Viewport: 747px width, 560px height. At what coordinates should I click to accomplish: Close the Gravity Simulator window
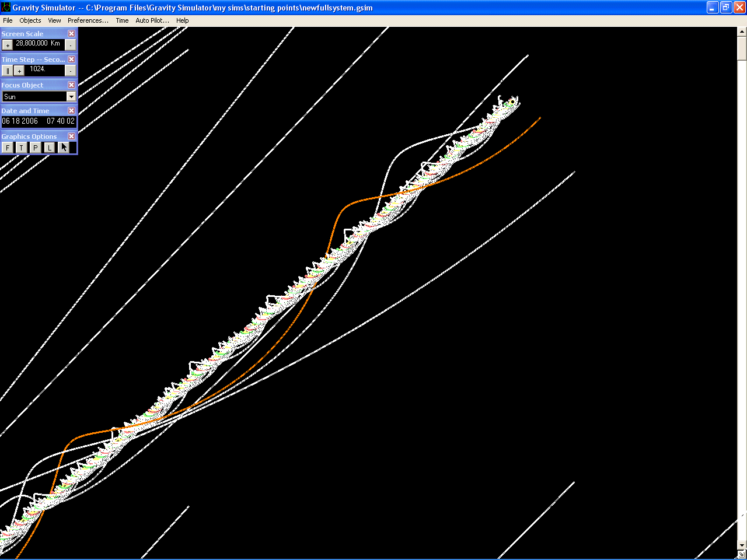pyautogui.click(x=739, y=8)
